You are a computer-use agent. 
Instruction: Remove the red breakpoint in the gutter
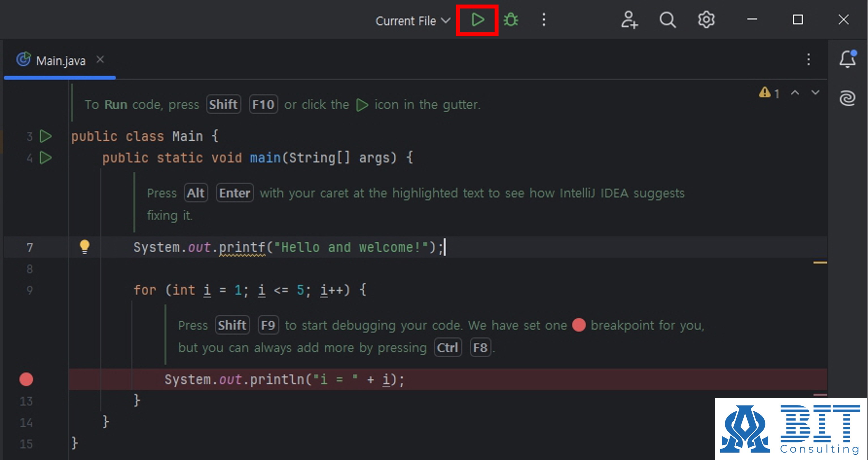(26, 379)
